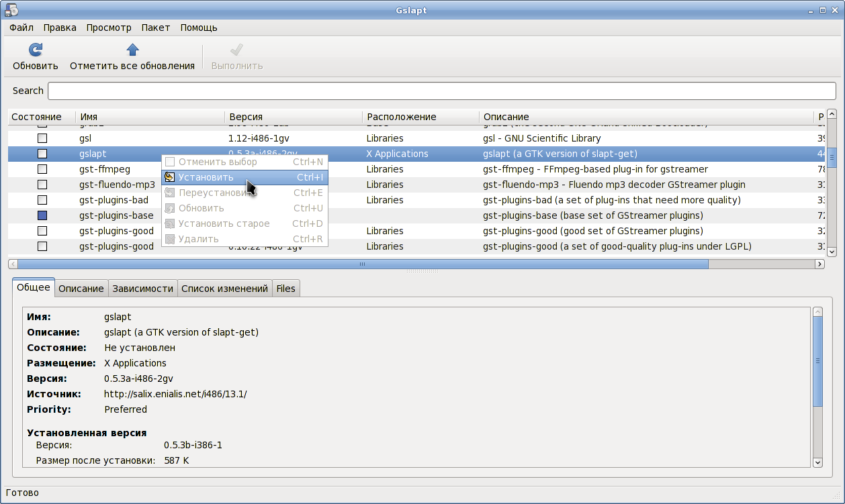Select the gst-fluendo-mp3 package name
Screen dimensions: 845x504
tap(118, 185)
